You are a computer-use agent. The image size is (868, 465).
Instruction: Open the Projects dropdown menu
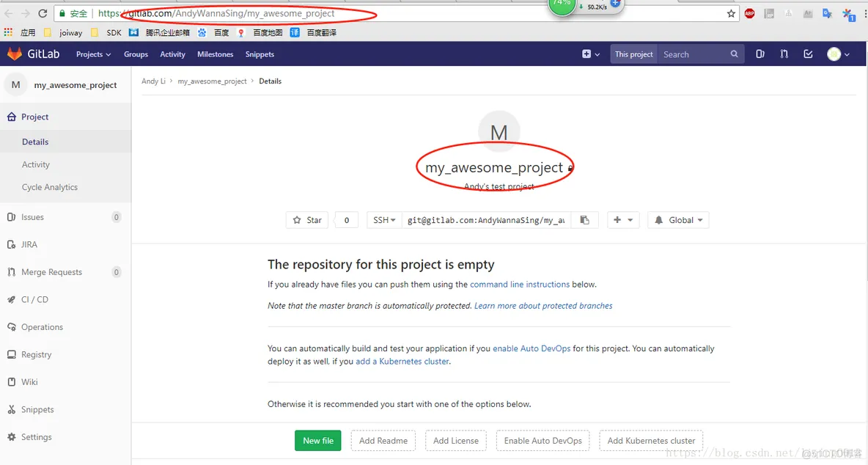pyautogui.click(x=93, y=54)
